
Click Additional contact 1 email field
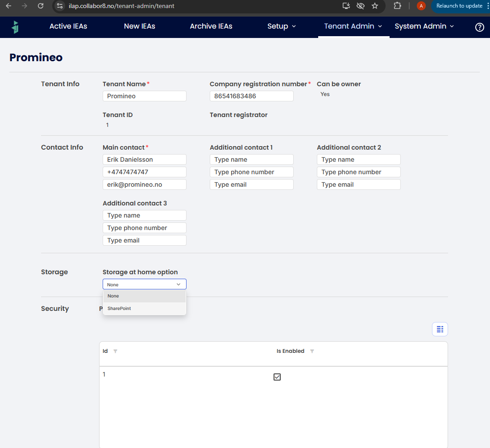point(251,184)
